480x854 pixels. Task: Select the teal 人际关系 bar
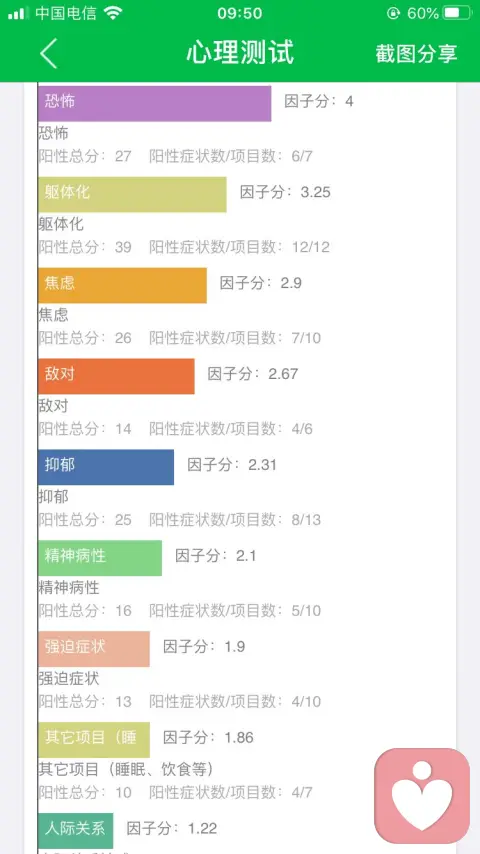(76, 831)
